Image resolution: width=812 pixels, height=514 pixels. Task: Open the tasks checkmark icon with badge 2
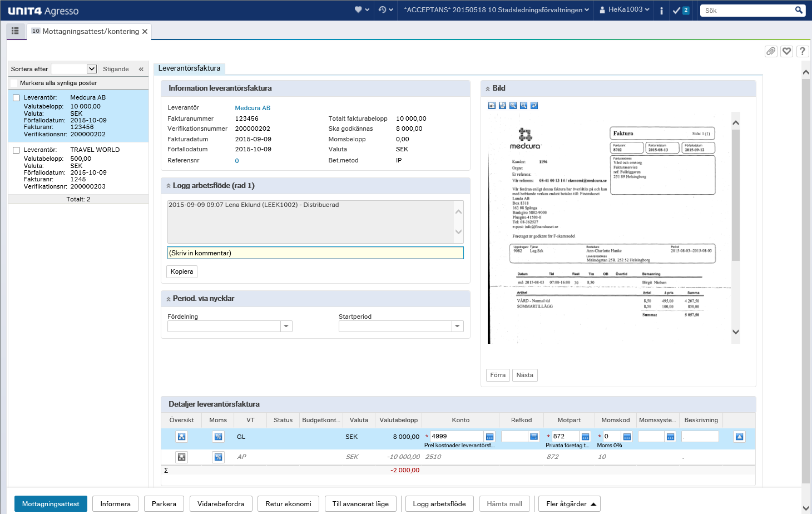tap(681, 11)
